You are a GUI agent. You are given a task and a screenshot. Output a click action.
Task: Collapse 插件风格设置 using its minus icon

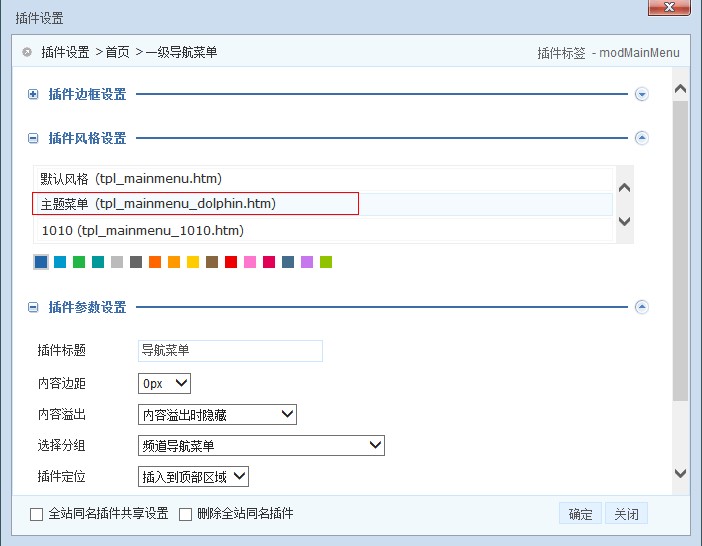[33, 139]
